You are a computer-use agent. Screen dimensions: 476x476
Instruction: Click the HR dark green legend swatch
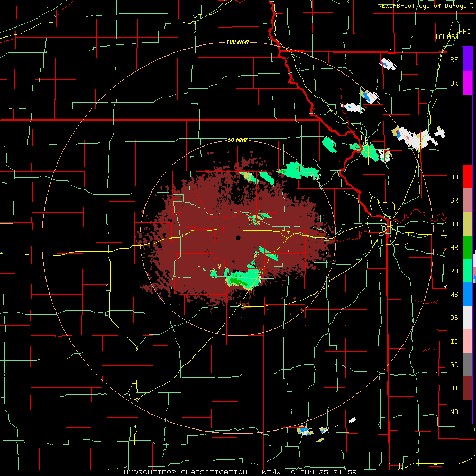[467, 248]
